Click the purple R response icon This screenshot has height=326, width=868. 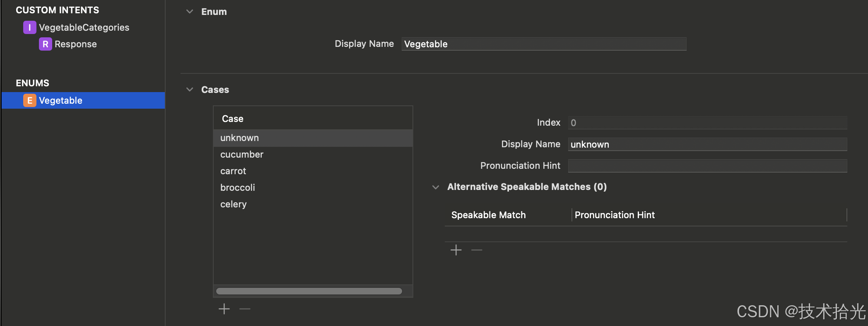tap(45, 44)
